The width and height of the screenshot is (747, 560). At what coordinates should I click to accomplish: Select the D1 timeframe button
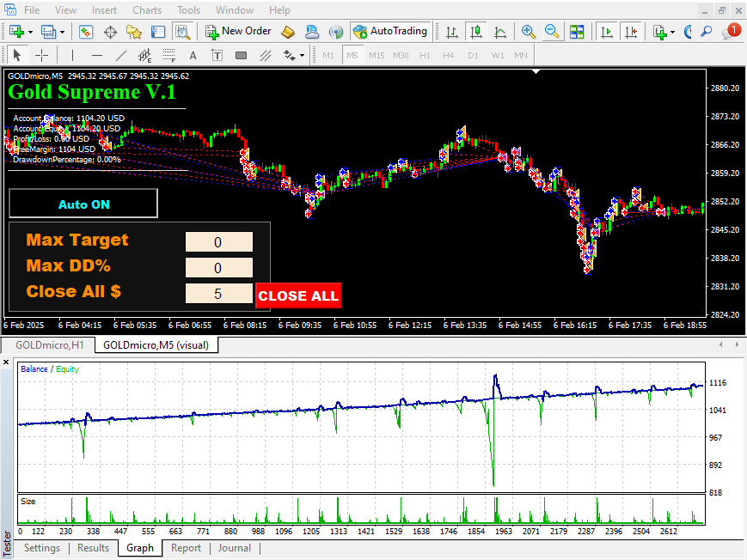pos(473,55)
